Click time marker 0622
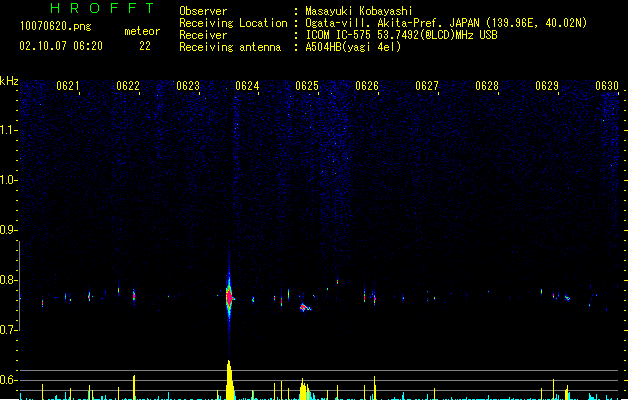Viewport: 629px width, 400px height. (x=128, y=86)
